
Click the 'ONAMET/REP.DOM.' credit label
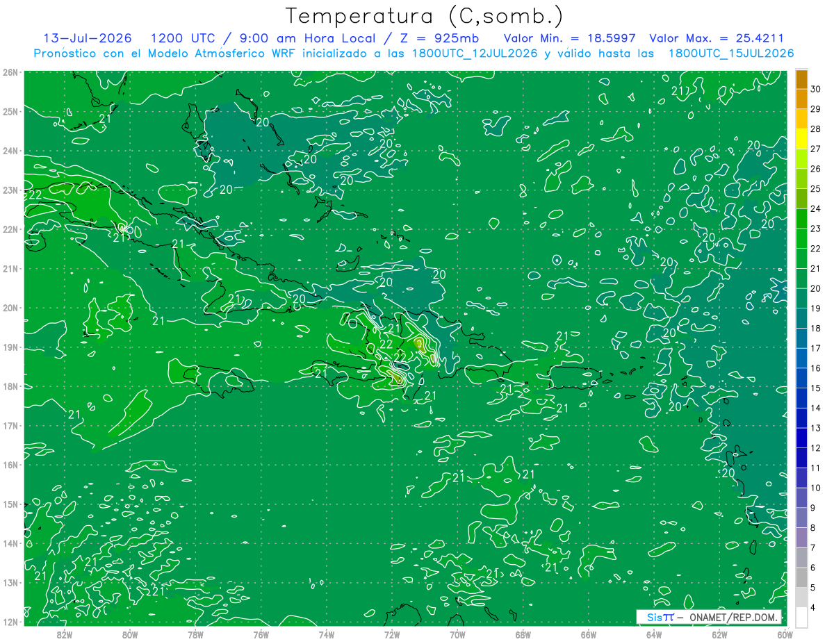732,617
